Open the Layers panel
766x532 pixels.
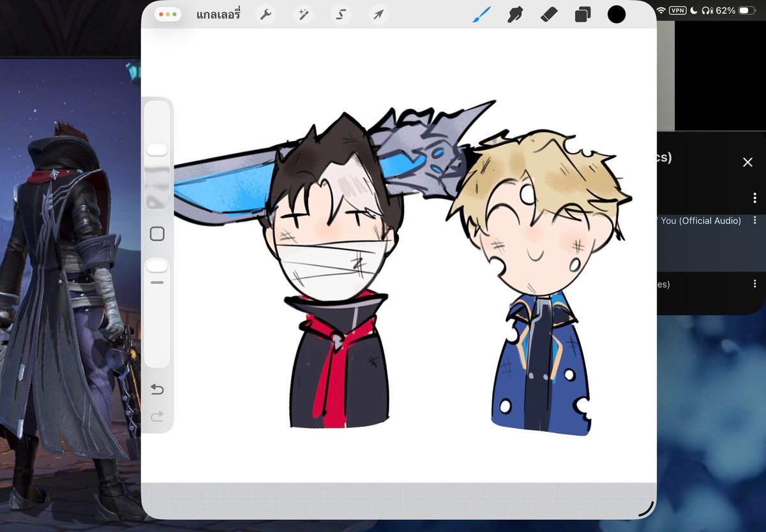pos(582,14)
